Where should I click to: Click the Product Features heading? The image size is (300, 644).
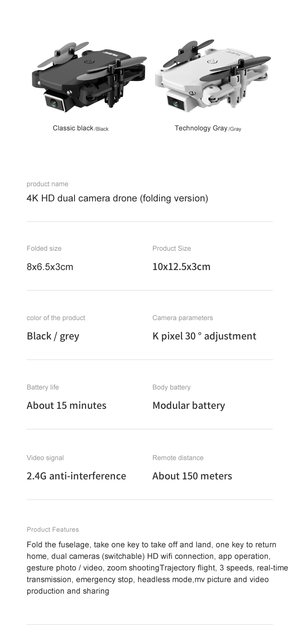point(53,529)
